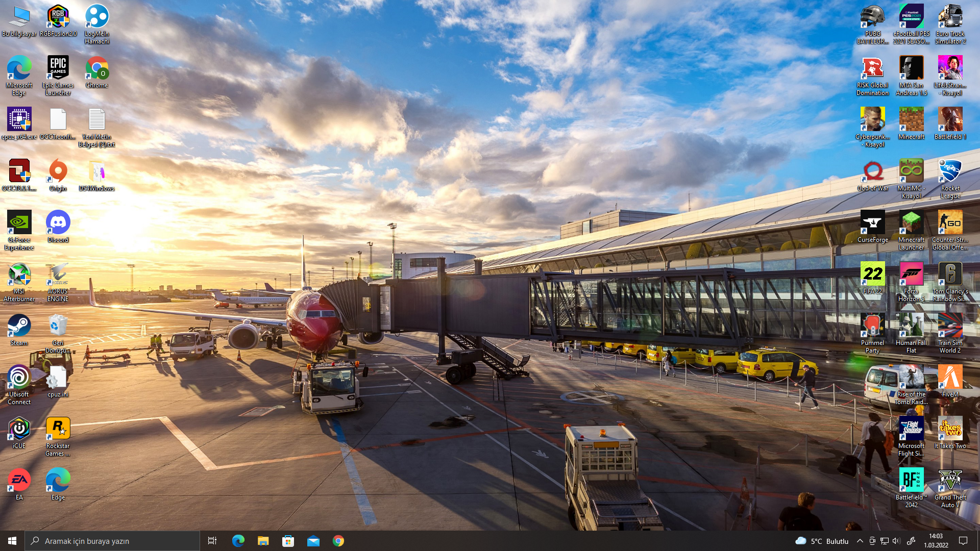Click the Minecraft Launcher shortcut
This screenshot has height=551, width=980.
pos(911,223)
